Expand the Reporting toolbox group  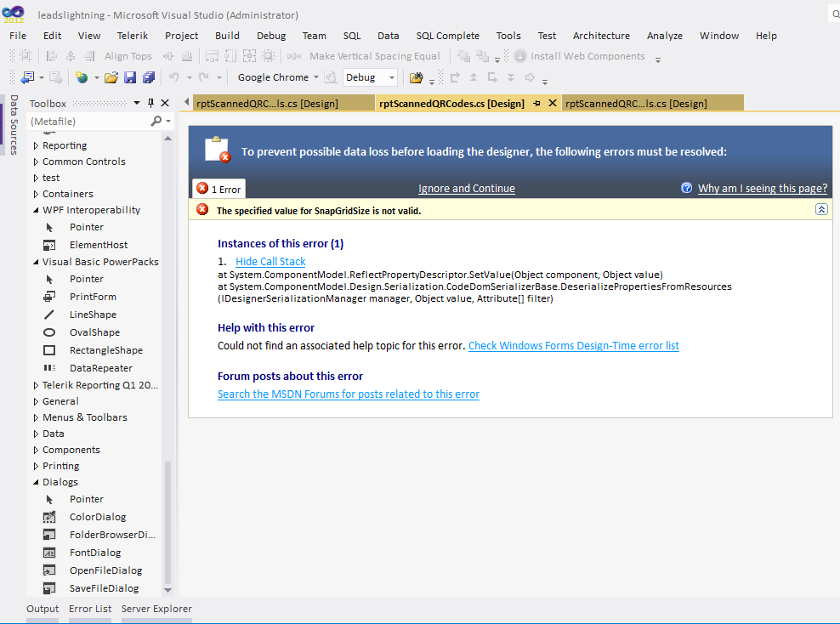(36, 145)
